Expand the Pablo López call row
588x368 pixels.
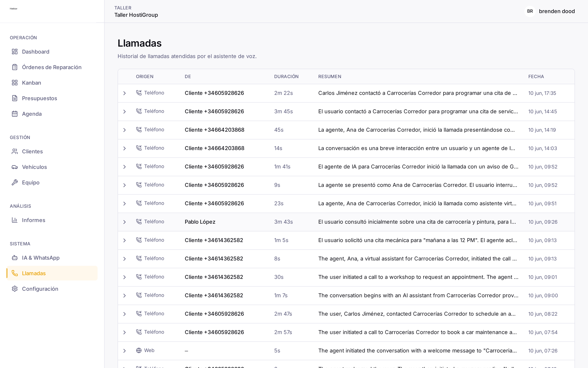(124, 222)
